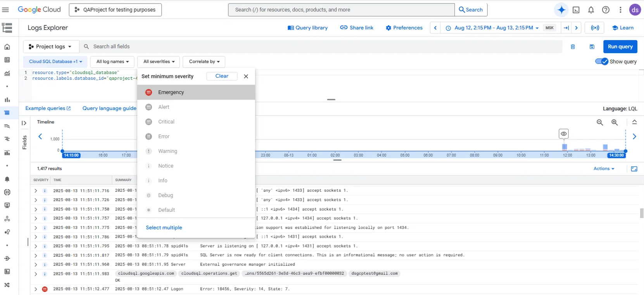Toggle the timeline eye visibility marker
The height and width of the screenshot is (295, 644).
[564, 134]
